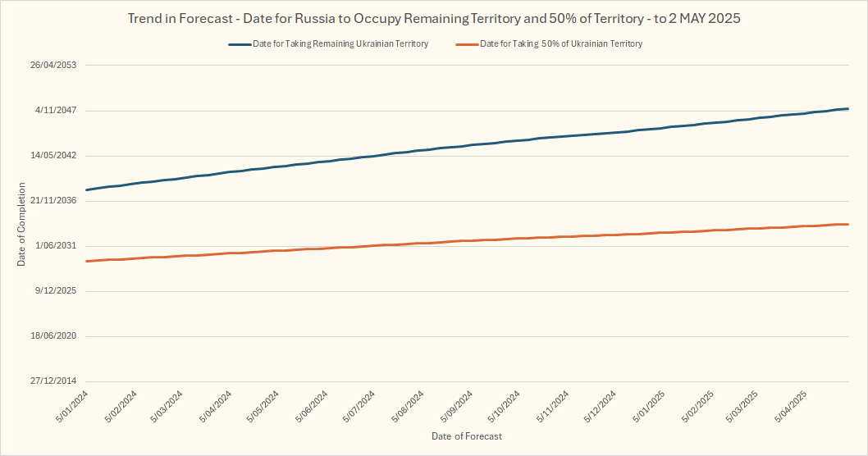Screen dimensions: 868x456
Task: Click the 4/11/2047 y-axis label
Action: coord(56,111)
